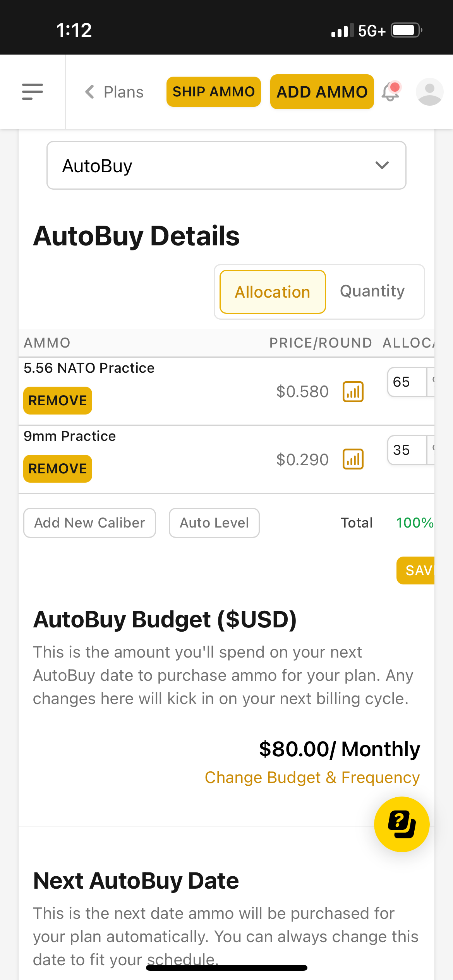The height and width of the screenshot is (980, 453).
Task: Tap the SHIP AMMO button
Action: click(x=214, y=92)
